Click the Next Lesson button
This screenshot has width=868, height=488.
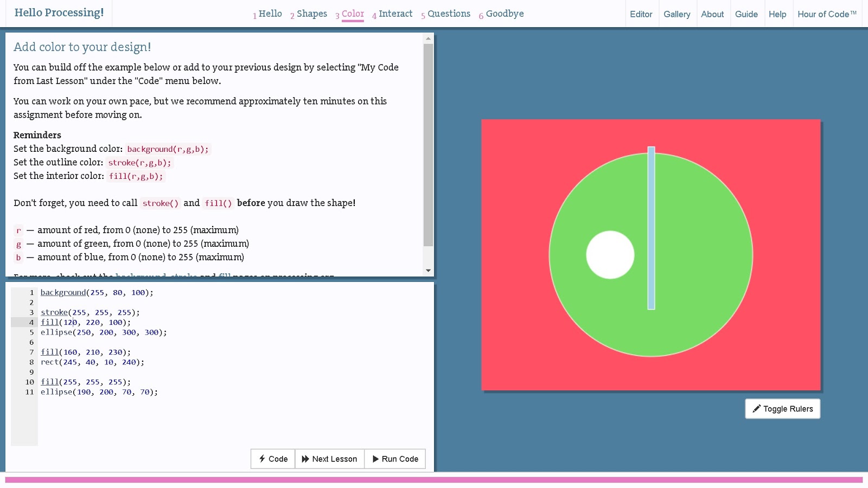(x=329, y=459)
